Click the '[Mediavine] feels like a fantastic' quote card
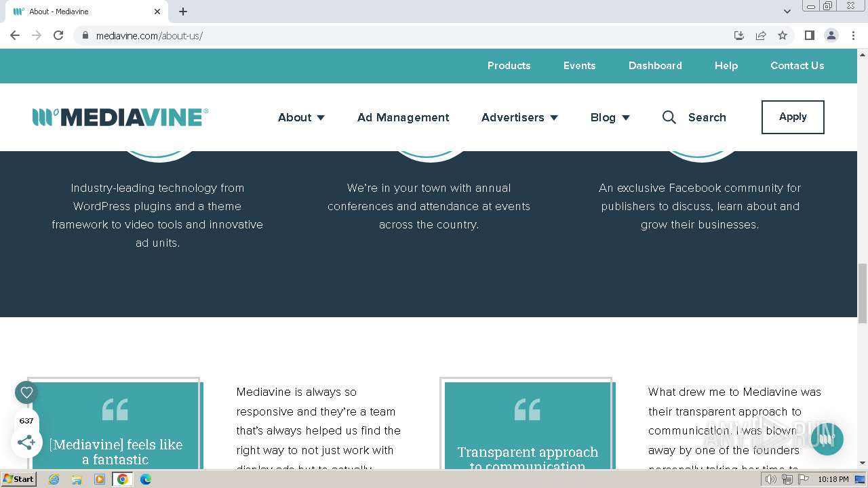 (116, 424)
